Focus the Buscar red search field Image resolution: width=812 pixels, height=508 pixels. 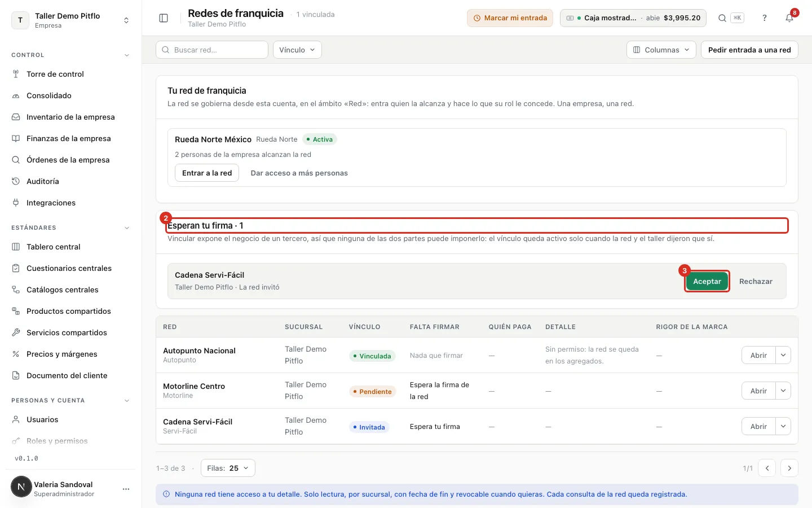[212, 50]
